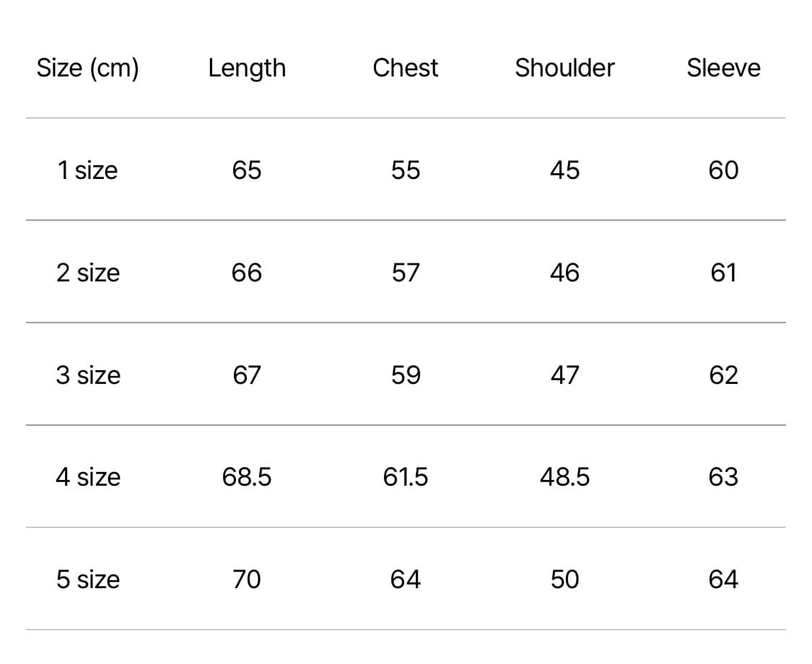Click the 59 chest value

(x=406, y=375)
